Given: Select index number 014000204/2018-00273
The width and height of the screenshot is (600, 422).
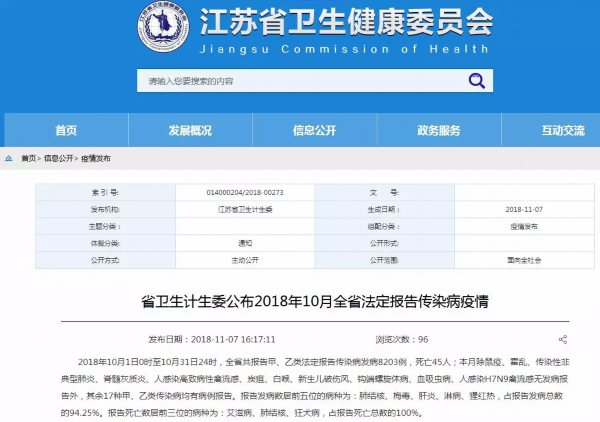Looking at the screenshot, I should (245, 192).
